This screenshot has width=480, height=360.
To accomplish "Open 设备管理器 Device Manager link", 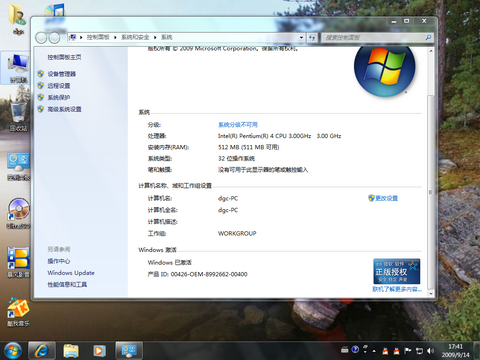I will pos(61,74).
